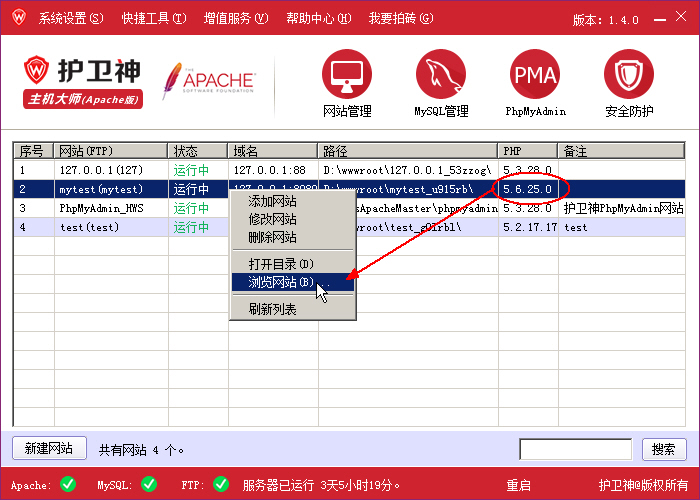Click the 新建网站 button

49,448
